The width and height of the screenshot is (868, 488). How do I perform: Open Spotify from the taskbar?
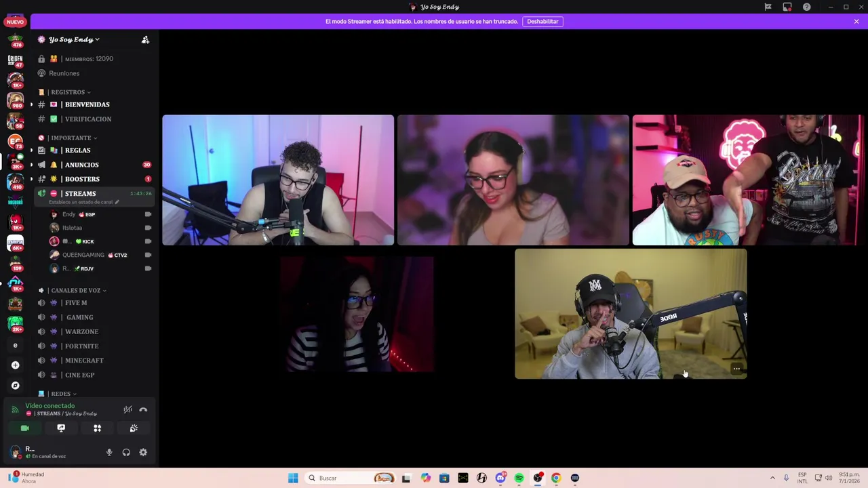pos(519,479)
